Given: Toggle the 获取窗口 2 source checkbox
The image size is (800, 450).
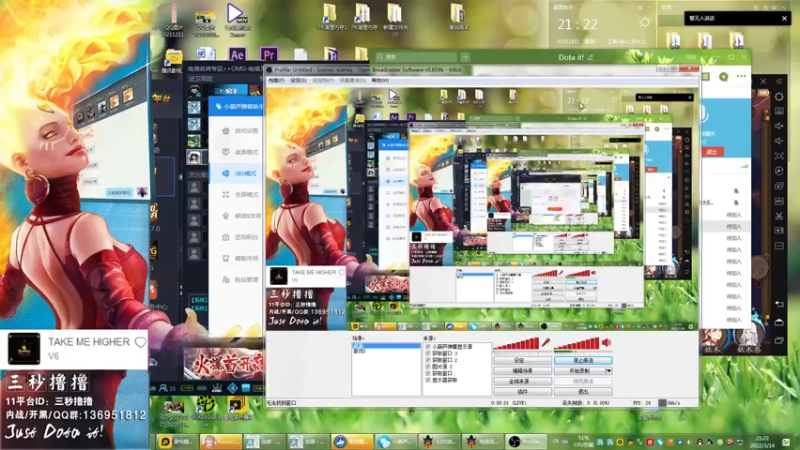Looking at the screenshot, I should 428,360.
